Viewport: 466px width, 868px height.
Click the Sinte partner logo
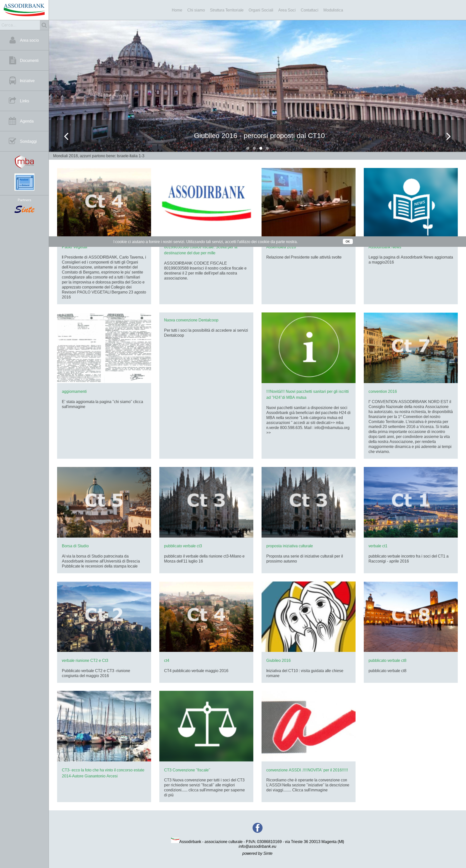point(24,209)
